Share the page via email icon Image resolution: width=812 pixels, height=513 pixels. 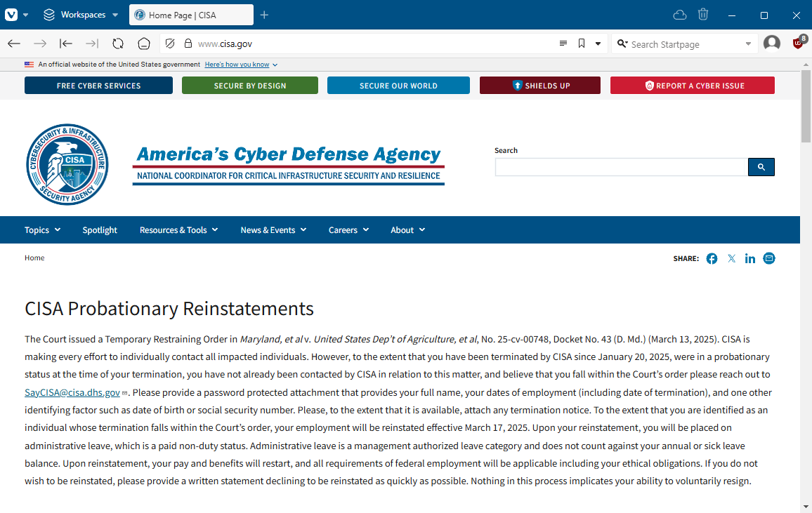769,258
